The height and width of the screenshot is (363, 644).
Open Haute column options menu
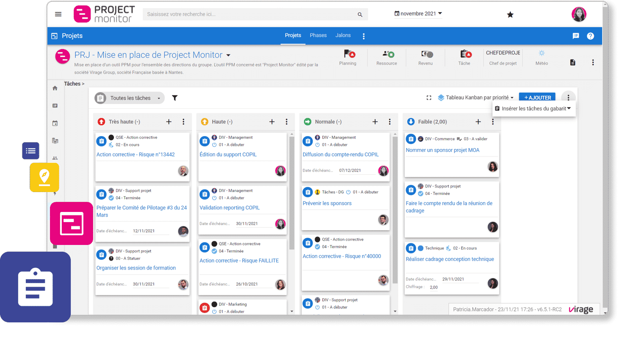tap(287, 122)
